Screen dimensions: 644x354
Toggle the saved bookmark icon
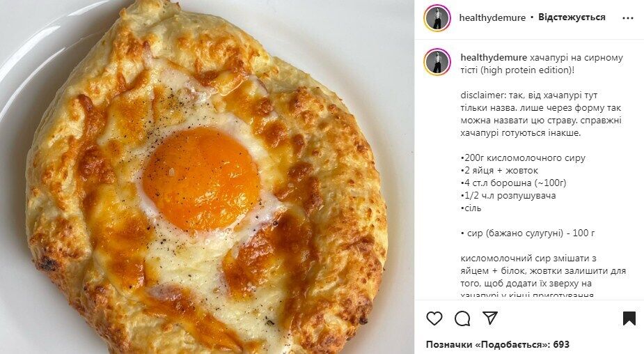(x=629, y=318)
